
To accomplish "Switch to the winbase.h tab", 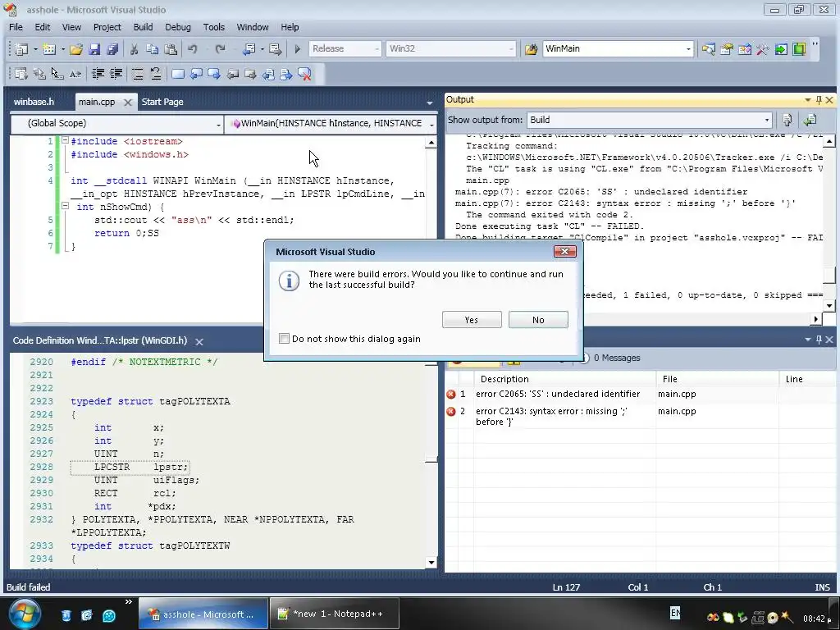I will (x=34, y=102).
